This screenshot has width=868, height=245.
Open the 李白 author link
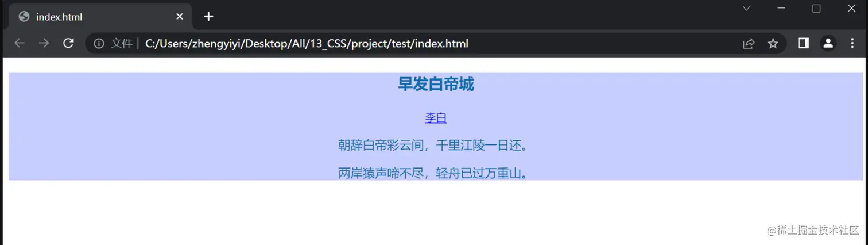436,118
